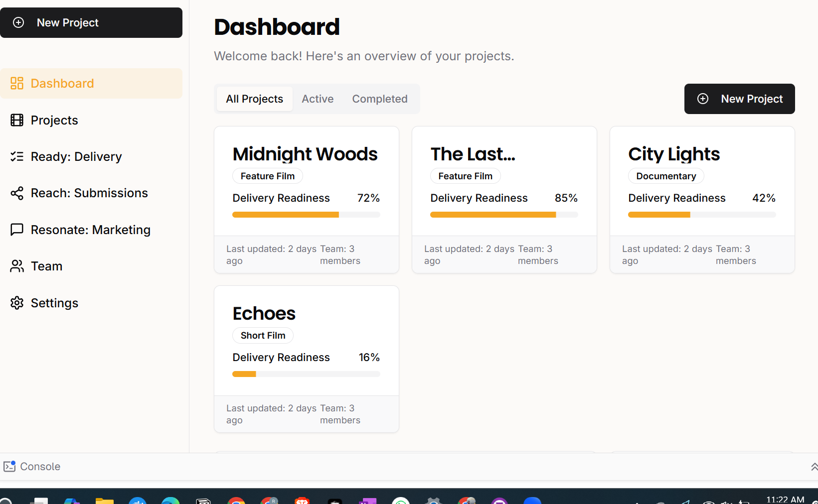Viewport: 818px width, 504px height.
Task: Click the Feature Film badge on Midnight Woods
Action: click(267, 176)
